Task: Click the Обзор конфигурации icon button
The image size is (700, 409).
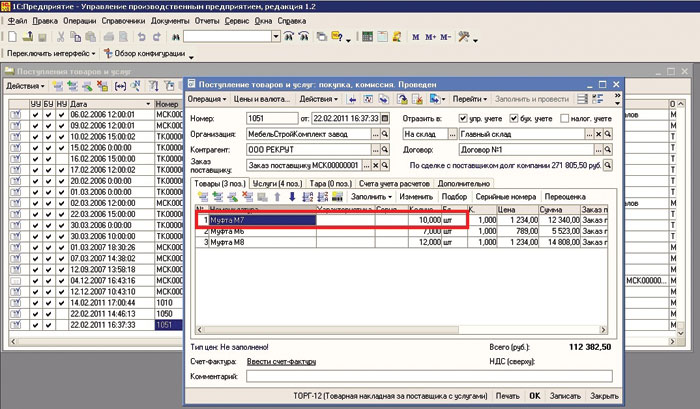Action: (x=145, y=54)
